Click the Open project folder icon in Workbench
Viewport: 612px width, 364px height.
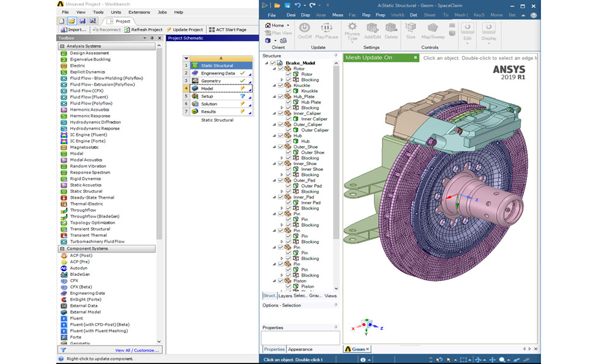[x=72, y=21]
